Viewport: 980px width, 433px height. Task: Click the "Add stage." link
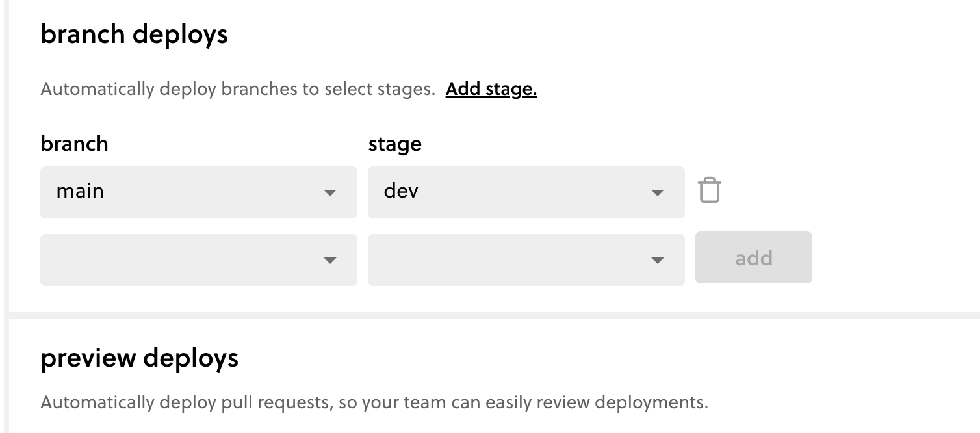(x=491, y=89)
